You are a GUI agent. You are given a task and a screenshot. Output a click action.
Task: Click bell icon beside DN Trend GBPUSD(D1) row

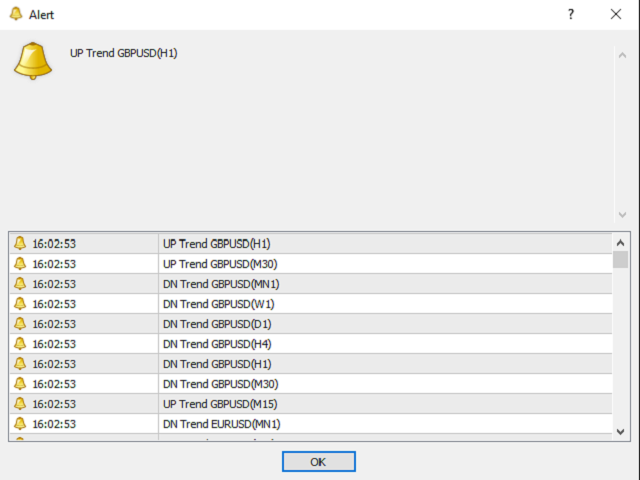(x=20, y=324)
